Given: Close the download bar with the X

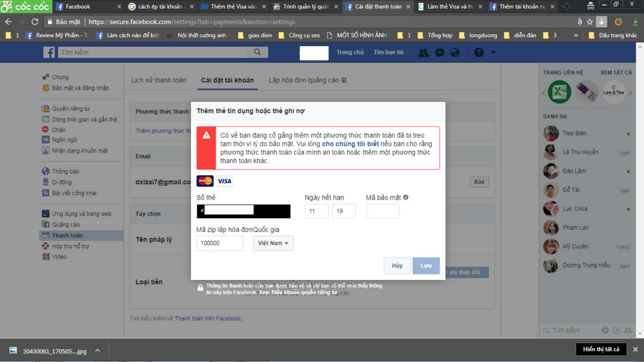Looking at the screenshot, I should [636, 349].
